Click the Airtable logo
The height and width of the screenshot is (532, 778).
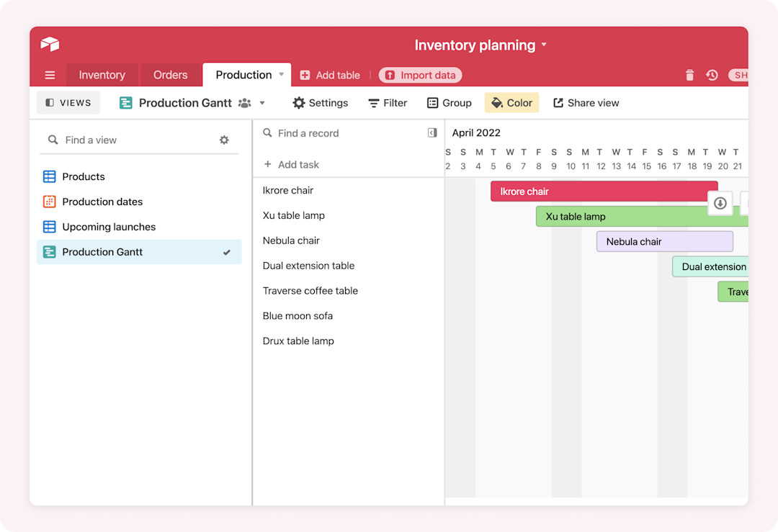[x=49, y=44]
